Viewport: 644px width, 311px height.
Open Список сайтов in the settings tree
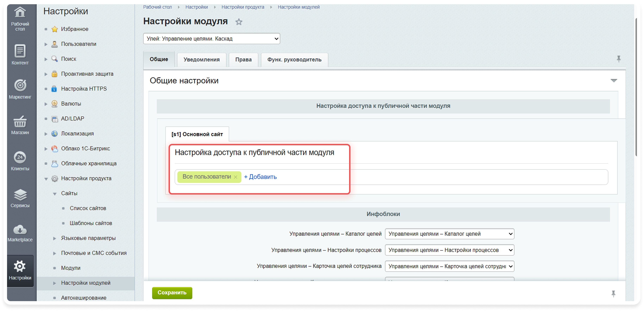pyautogui.click(x=88, y=208)
